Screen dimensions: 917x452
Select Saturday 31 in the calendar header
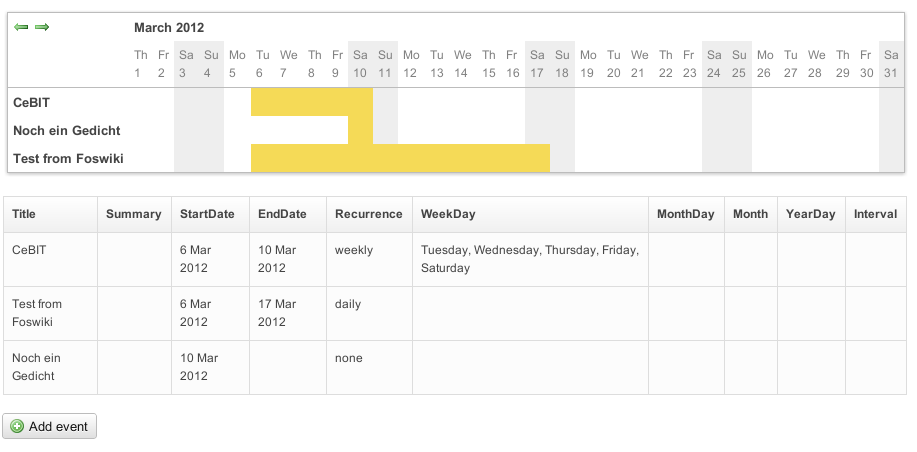pos(890,63)
